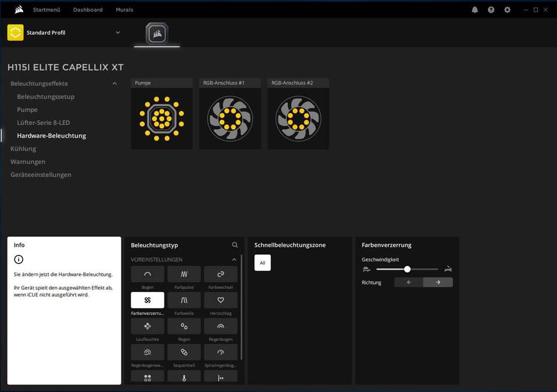Select the Lauflichte lighting preset

tap(148, 326)
